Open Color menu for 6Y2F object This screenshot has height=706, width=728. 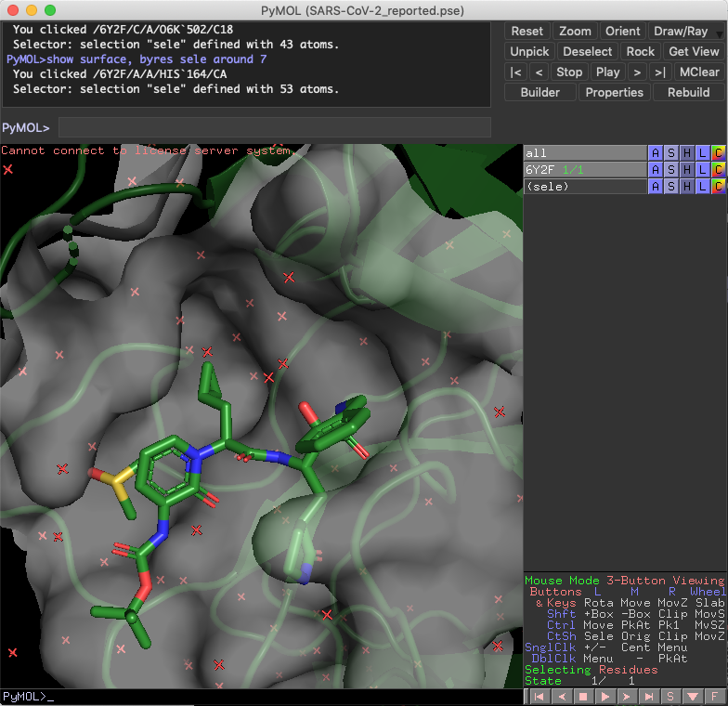pyautogui.click(x=719, y=169)
